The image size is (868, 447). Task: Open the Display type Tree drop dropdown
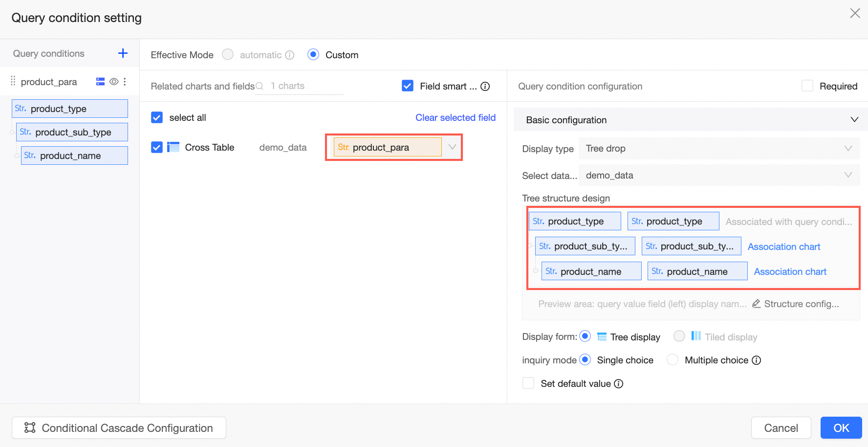click(x=718, y=149)
